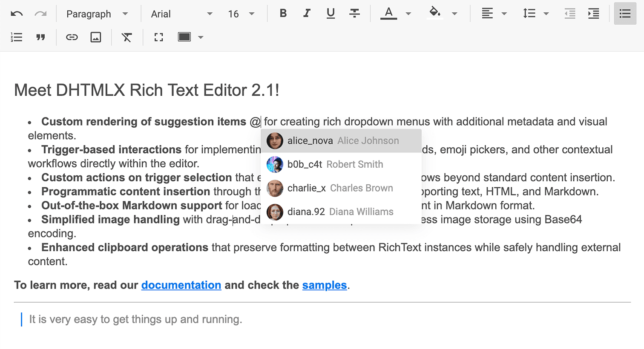644x349 pixels.
Task: Switch to fullscreen mode
Action: point(159,37)
